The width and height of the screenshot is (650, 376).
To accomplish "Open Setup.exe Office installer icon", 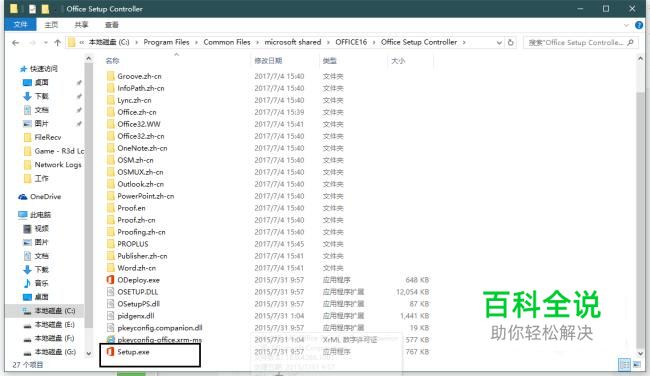I will click(x=110, y=352).
